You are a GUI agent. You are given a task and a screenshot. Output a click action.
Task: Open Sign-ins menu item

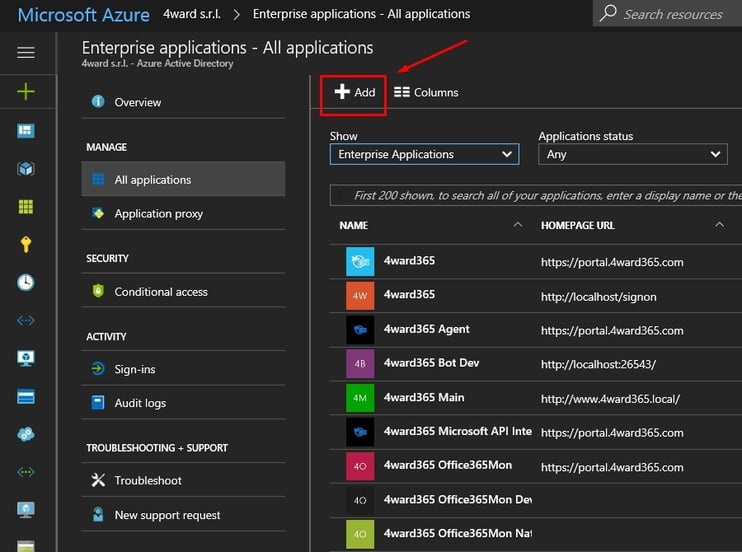click(x=184, y=369)
